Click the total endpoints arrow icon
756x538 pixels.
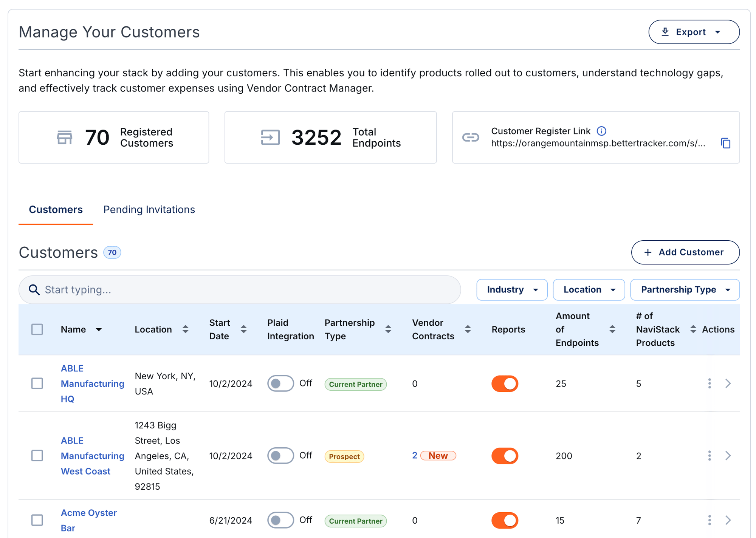click(x=270, y=138)
